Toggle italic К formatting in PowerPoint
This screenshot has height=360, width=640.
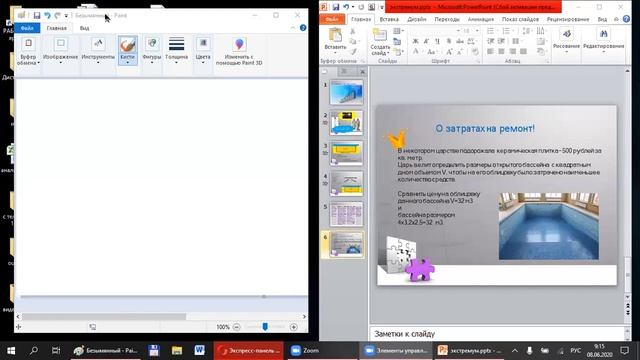pos(427,41)
